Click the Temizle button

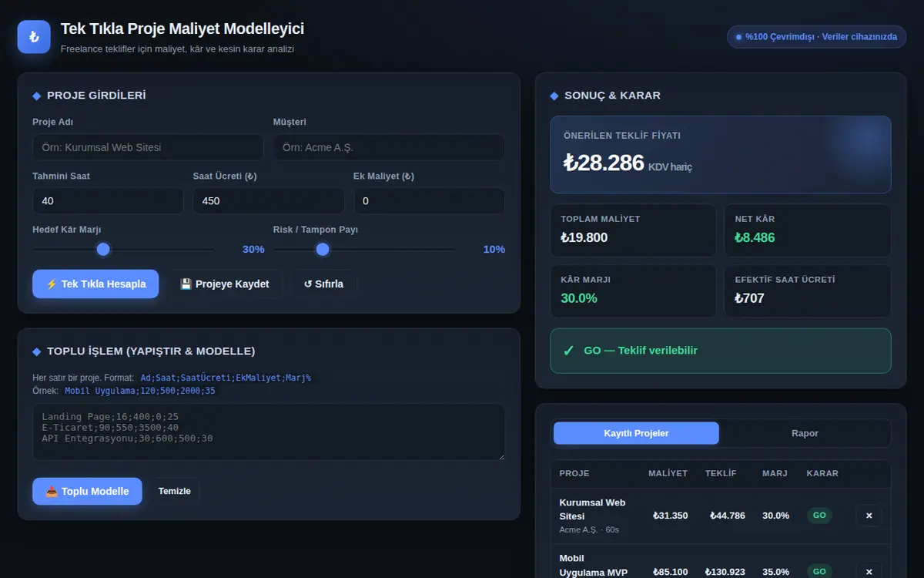tap(175, 492)
